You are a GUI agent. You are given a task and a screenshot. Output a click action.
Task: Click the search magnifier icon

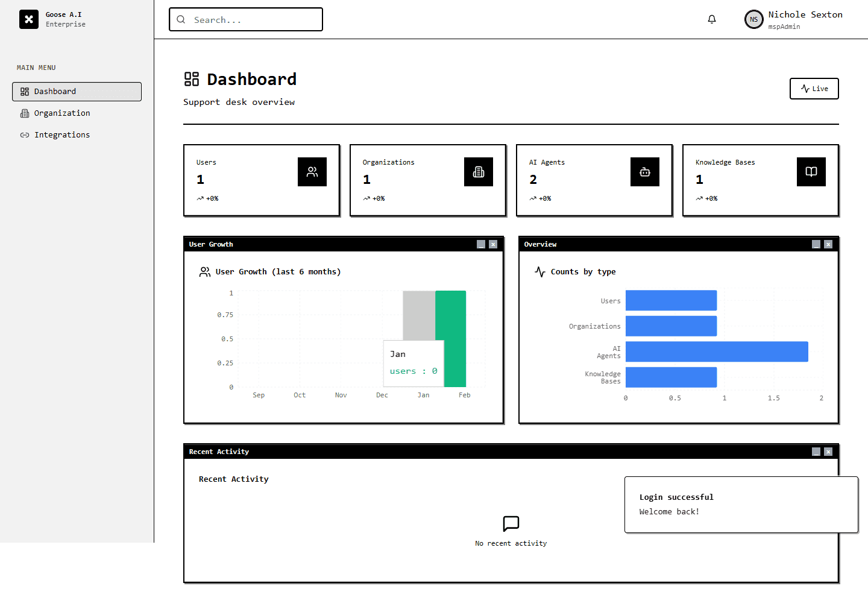(181, 19)
